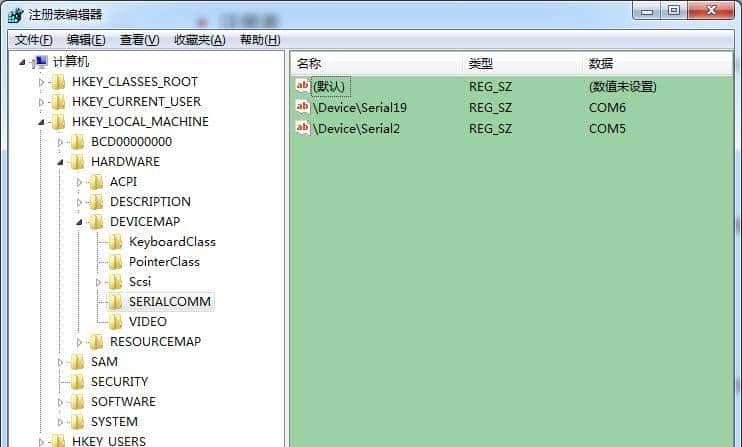The width and height of the screenshot is (742, 447).
Task: Select the KeyboardClass key label
Action: tap(172, 242)
